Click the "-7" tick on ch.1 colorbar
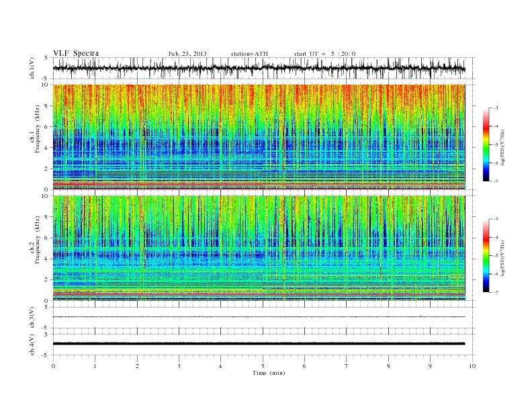Screen dimensions: 532x411 click(496, 181)
